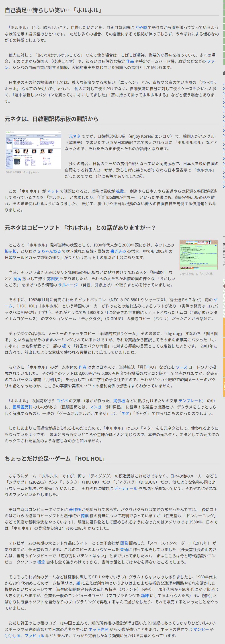Click the 拡散 link
The width and height of the screenshot is (225, 644).
point(120,191)
